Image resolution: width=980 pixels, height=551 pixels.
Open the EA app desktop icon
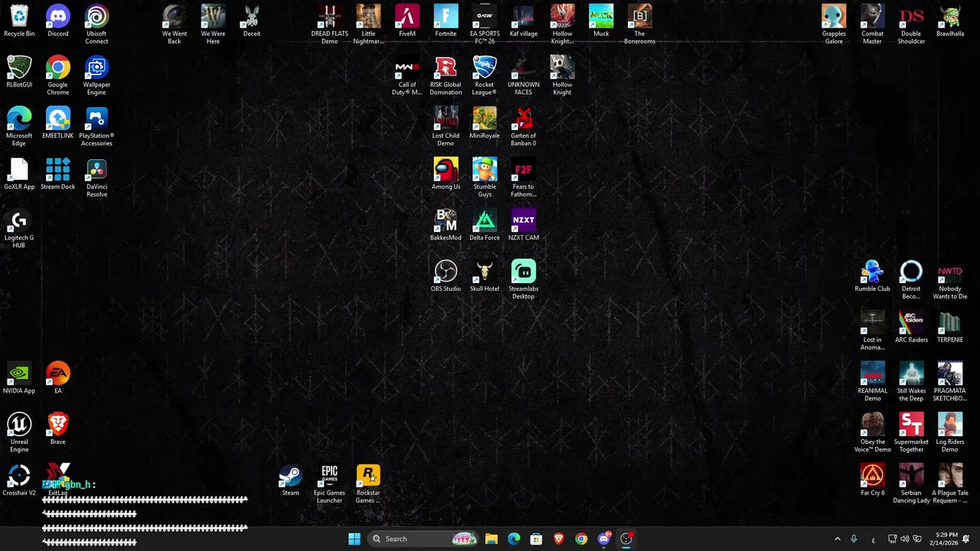pyautogui.click(x=58, y=378)
